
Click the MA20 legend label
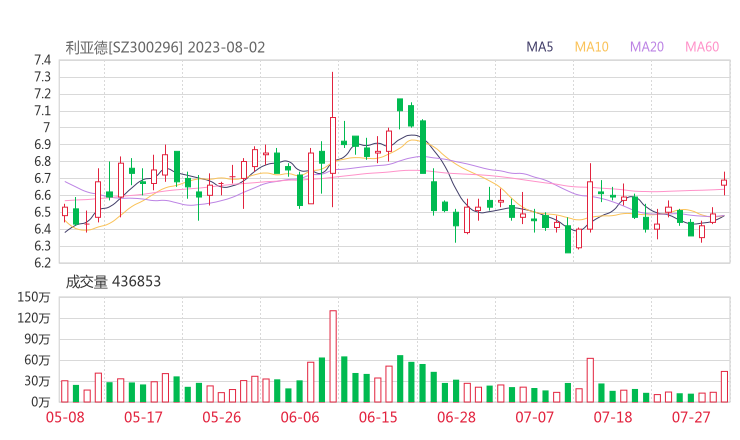[x=647, y=47]
